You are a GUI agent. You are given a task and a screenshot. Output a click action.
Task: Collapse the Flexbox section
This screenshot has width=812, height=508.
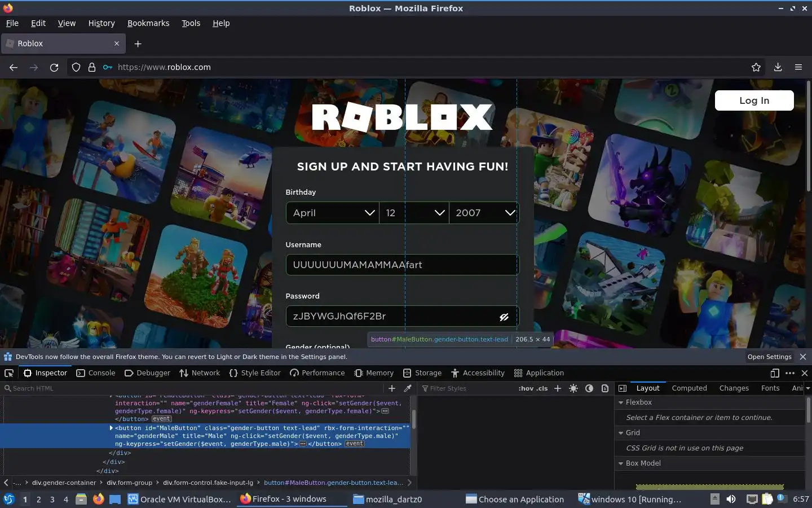621,402
